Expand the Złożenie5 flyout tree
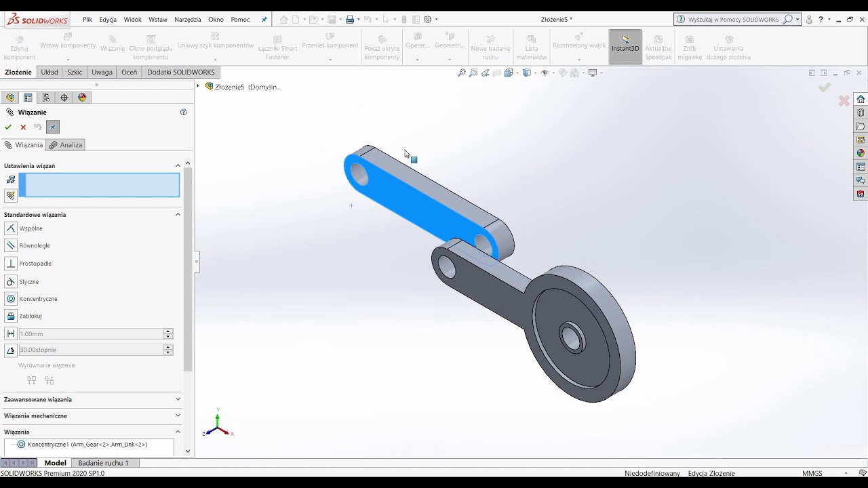Screen dimensions: 868x488 coord(199,86)
